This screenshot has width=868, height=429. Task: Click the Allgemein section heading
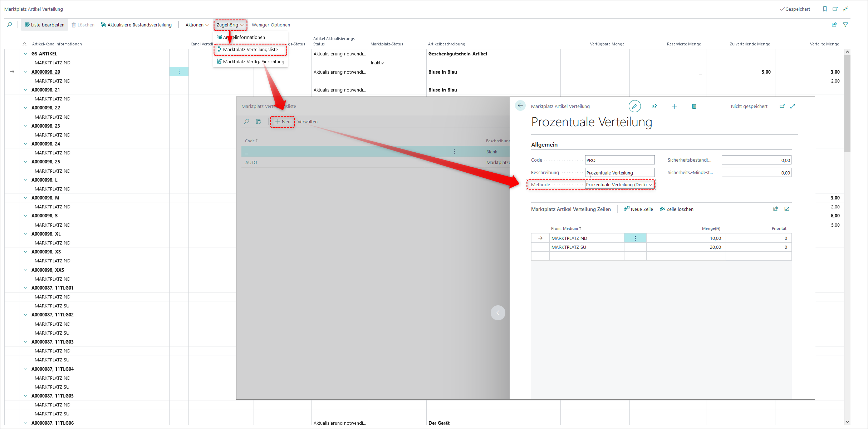[x=544, y=144]
